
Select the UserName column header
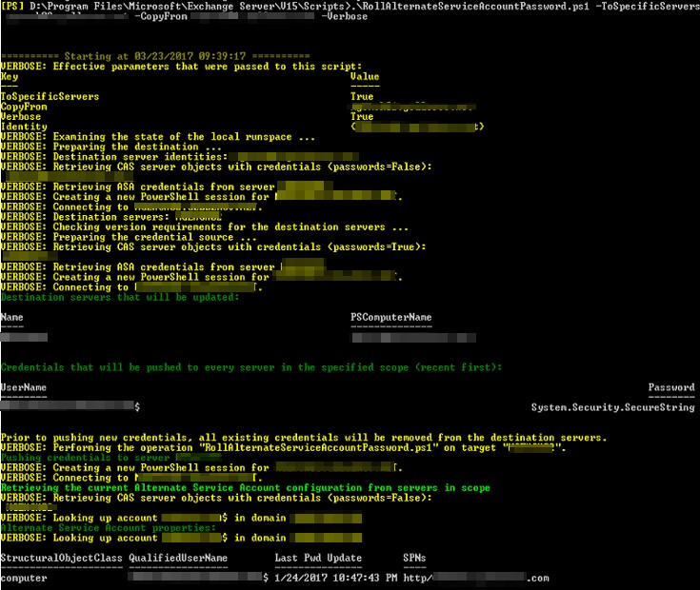click(x=24, y=387)
